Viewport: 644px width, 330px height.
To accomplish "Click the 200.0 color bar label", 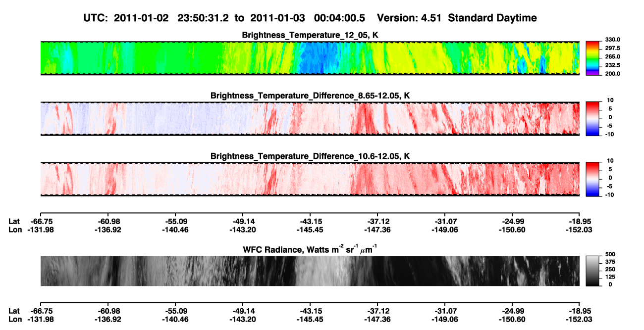I will [x=613, y=73].
